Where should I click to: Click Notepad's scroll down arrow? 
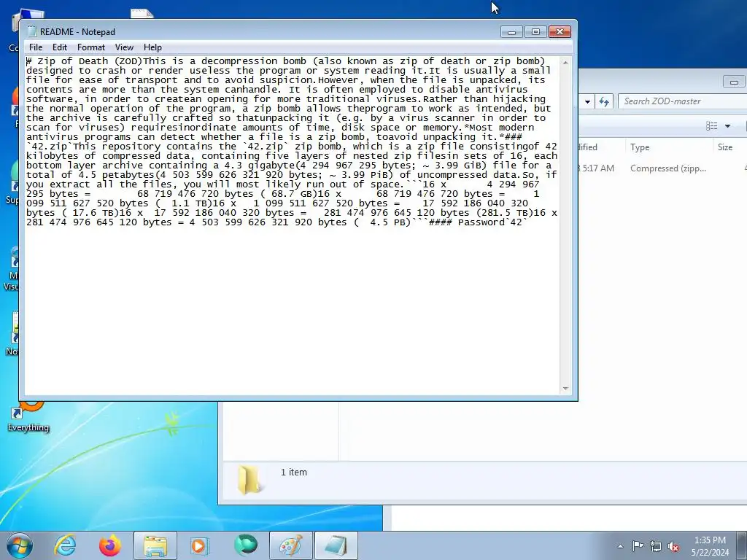565,389
